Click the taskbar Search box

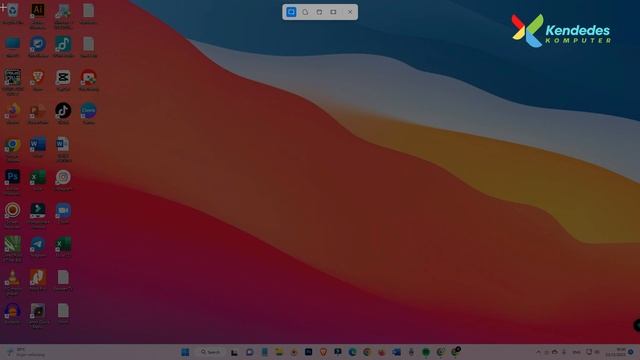211,352
